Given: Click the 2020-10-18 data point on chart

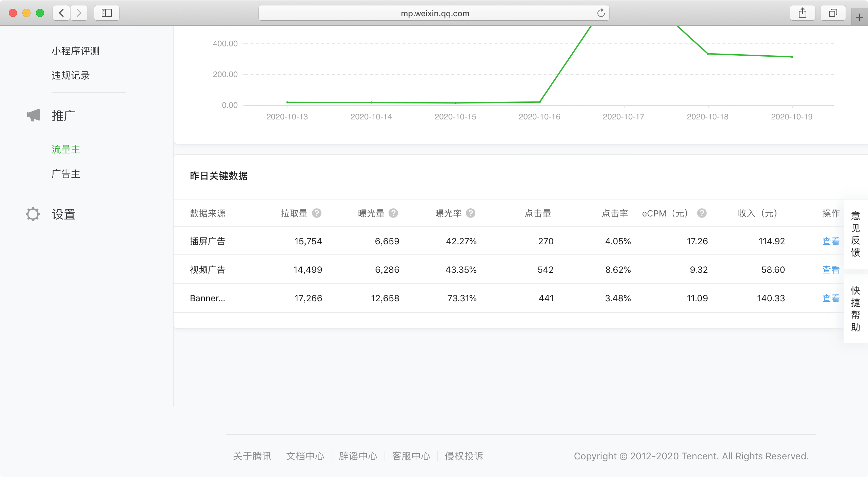Looking at the screenshot, I should pyautogui.click(x=708, y=54).
